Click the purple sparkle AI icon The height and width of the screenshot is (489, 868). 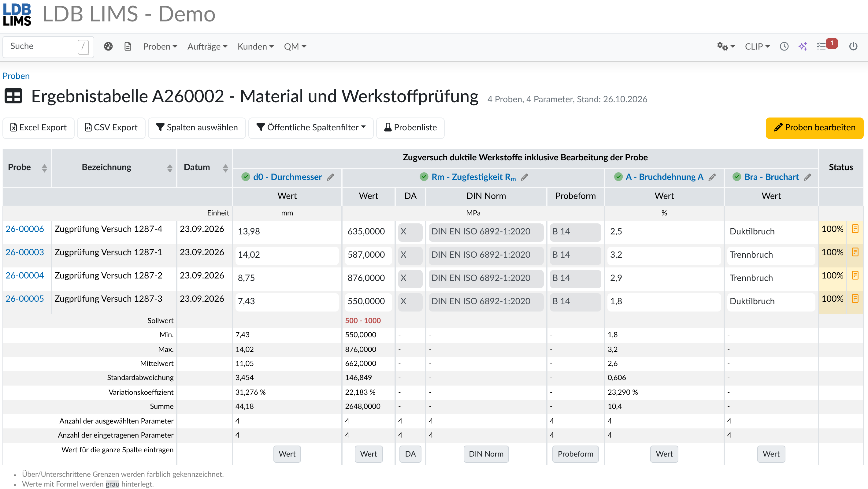coord(803,47)
